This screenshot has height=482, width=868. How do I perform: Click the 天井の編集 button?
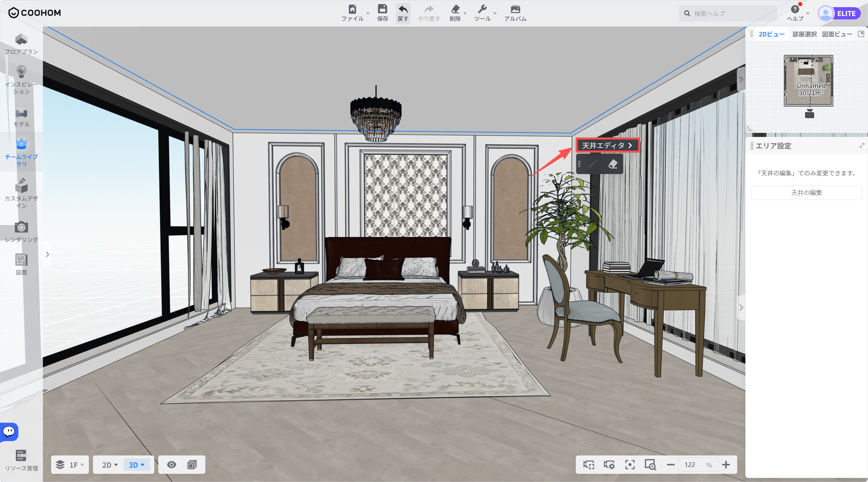806,193
